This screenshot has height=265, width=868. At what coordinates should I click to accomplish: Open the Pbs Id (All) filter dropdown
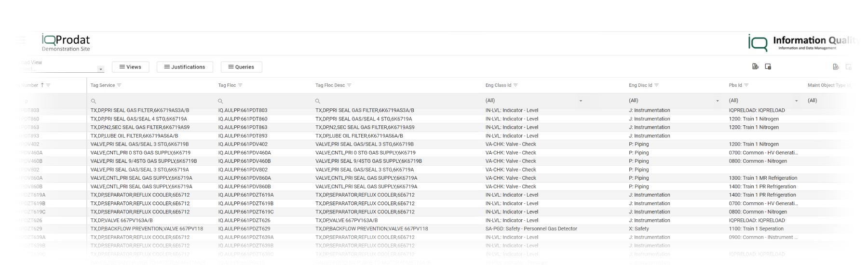[796, 101]
